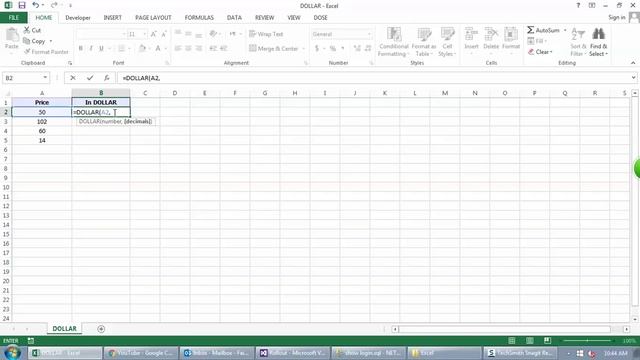This screenshot has height=360, width=640.
Task: Select cell A3 containing 102
Action: coord(42,122)
